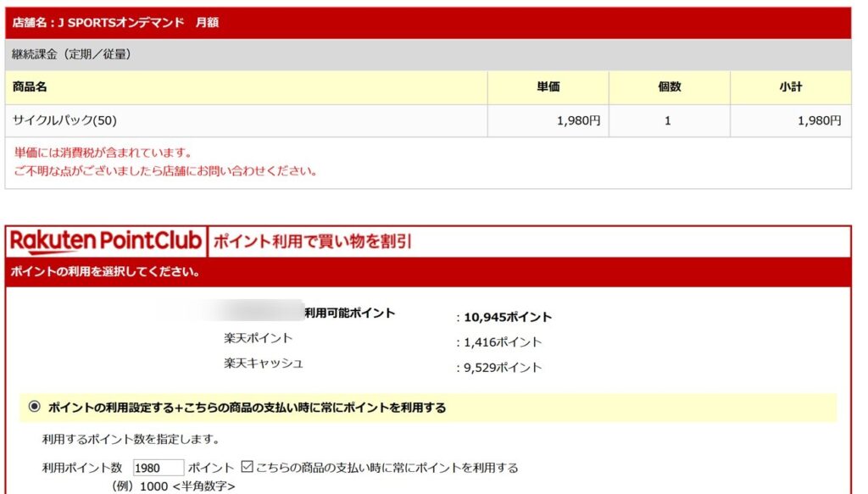Click the 個数 column header
Image resolution: width=868 pixels, height=494 pixels.
(670, 86)
